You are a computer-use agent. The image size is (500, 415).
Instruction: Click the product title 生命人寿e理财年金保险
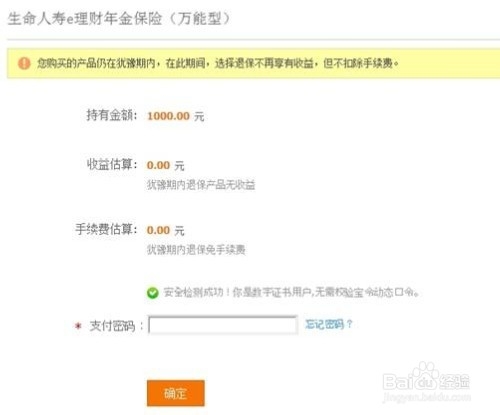point(85,19)
